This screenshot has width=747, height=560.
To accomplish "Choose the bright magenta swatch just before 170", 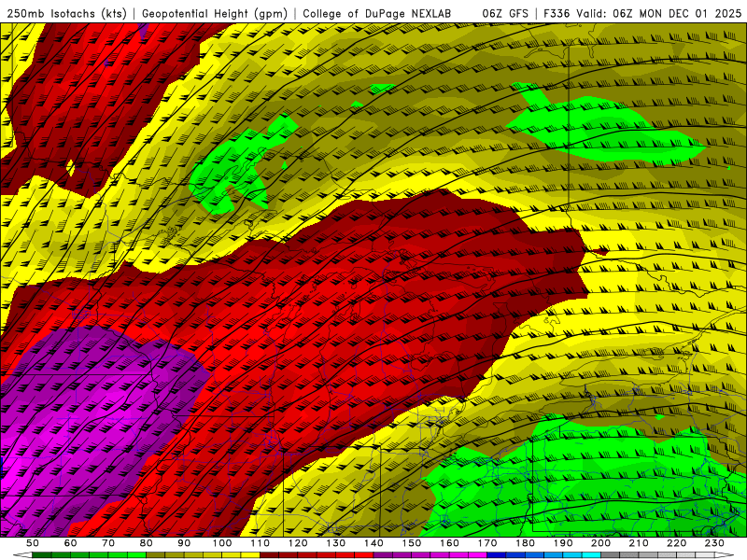I will (x=478, y=555).
